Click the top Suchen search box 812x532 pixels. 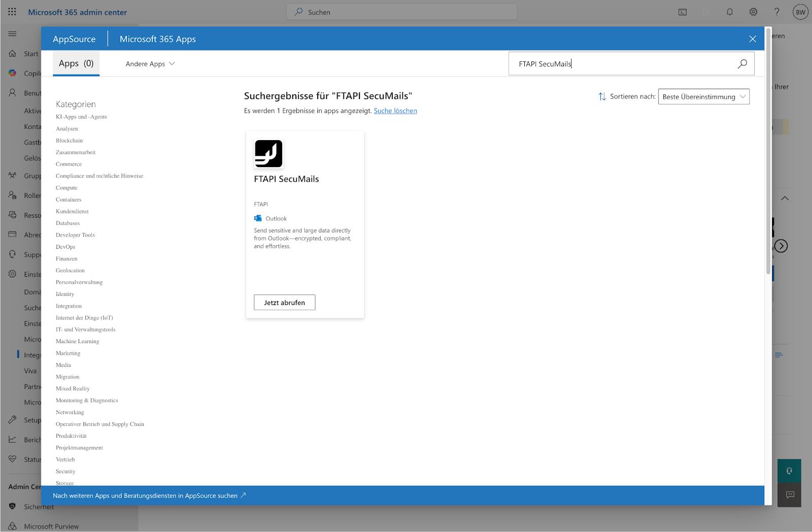click(402, 12)
